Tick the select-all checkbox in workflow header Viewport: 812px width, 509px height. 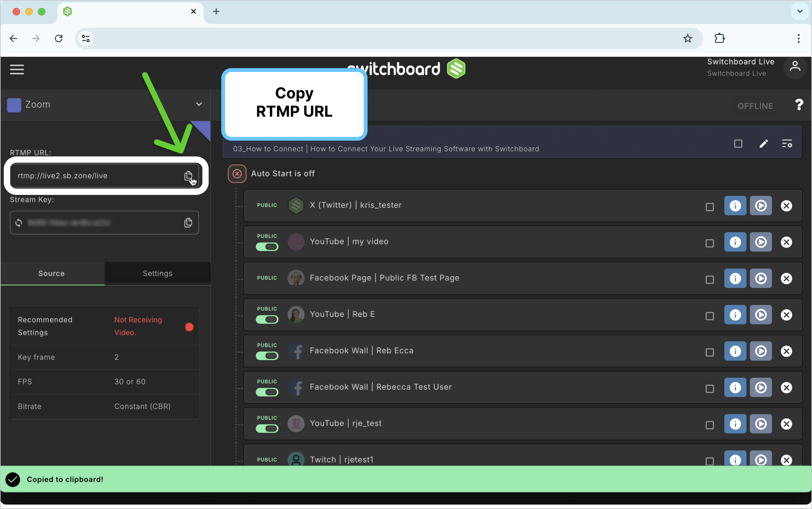coord(738,144)
